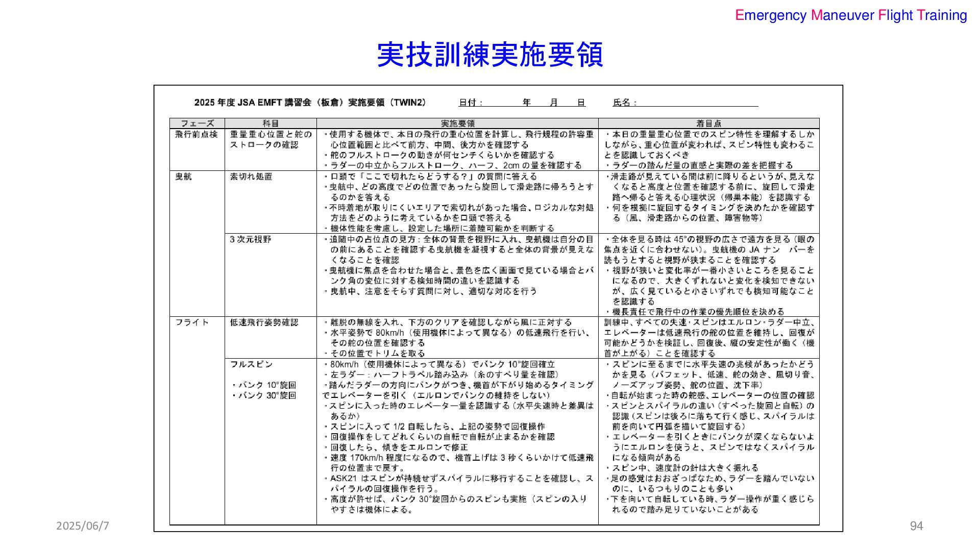Click the バンク 10°旋回 bullet item
Screen dimensions: 980x551
point(263,385)
